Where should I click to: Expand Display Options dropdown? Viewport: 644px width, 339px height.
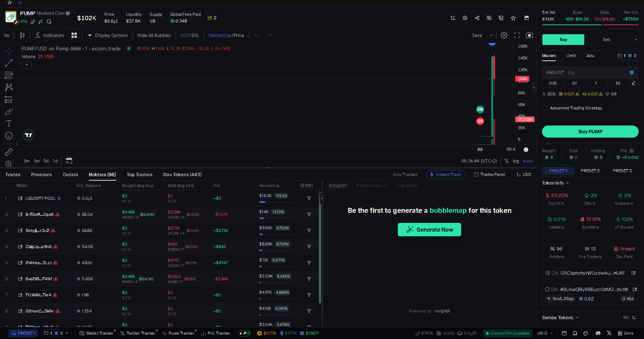click(x=108, y=35)
